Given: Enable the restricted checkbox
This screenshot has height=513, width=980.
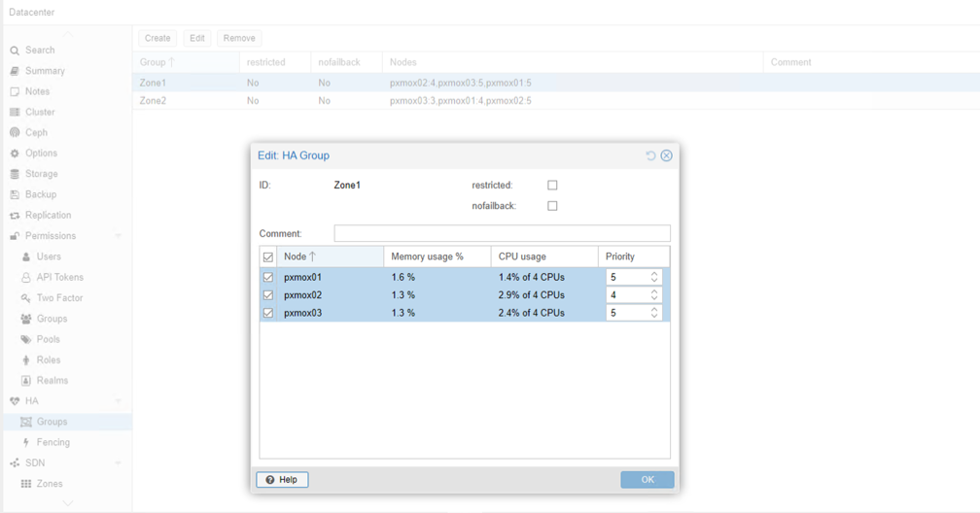Looking at the screenshot, I should (x=552, y=186).
